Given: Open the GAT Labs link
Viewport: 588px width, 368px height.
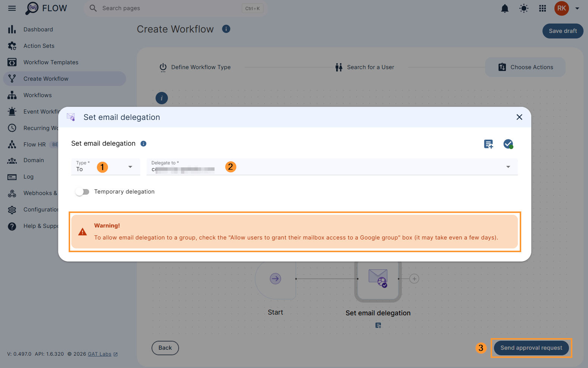Looking at the screenshot, I should tap(103, 354).
